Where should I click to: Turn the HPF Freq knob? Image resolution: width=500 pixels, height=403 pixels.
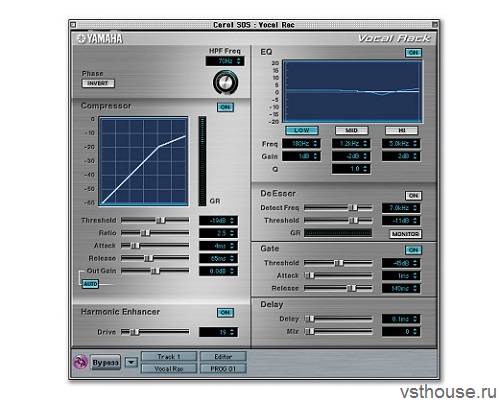[x=226, y=82]
